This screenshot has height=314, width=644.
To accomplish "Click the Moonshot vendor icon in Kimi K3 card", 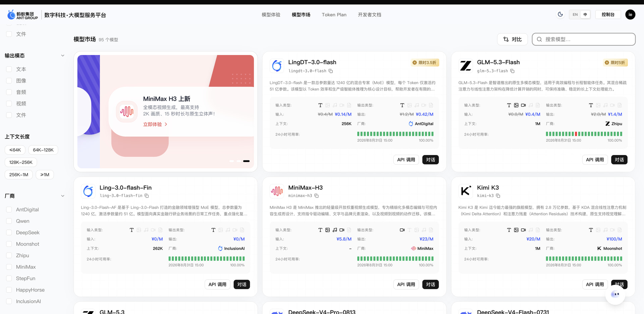I will point(599,249).
